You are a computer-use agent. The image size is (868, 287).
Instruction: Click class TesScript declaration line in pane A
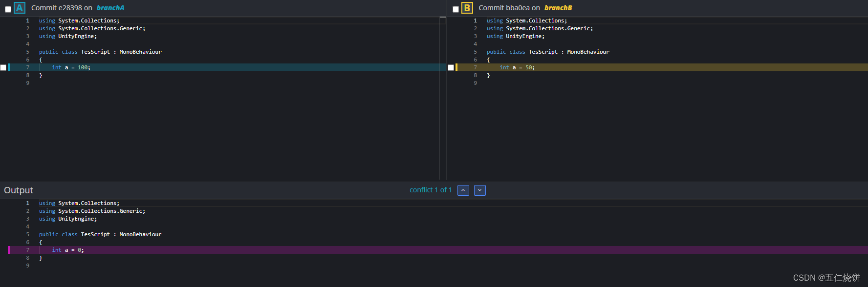(100, 52)
